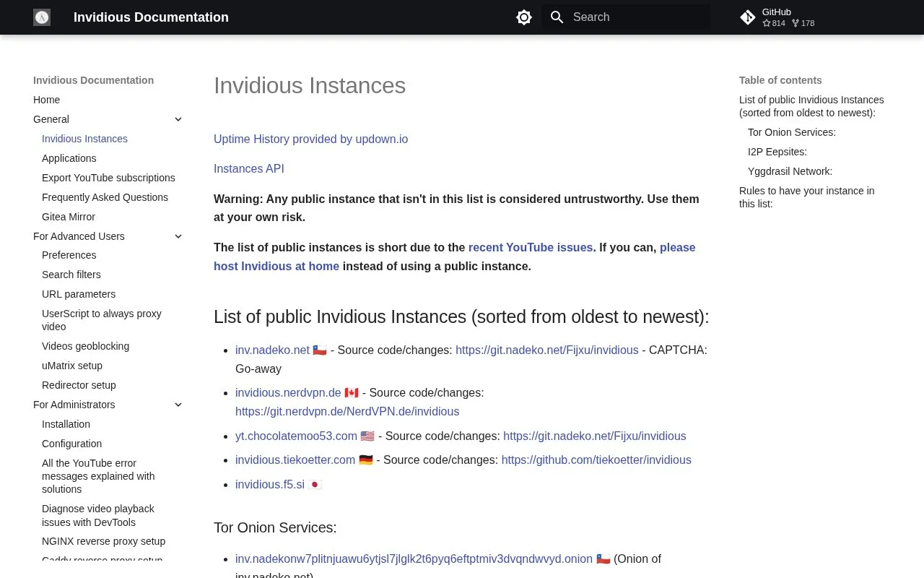Open Diagnose video playback issues page
The width and height of the screenshot is (924, 578).
click(x=98, y=516)
